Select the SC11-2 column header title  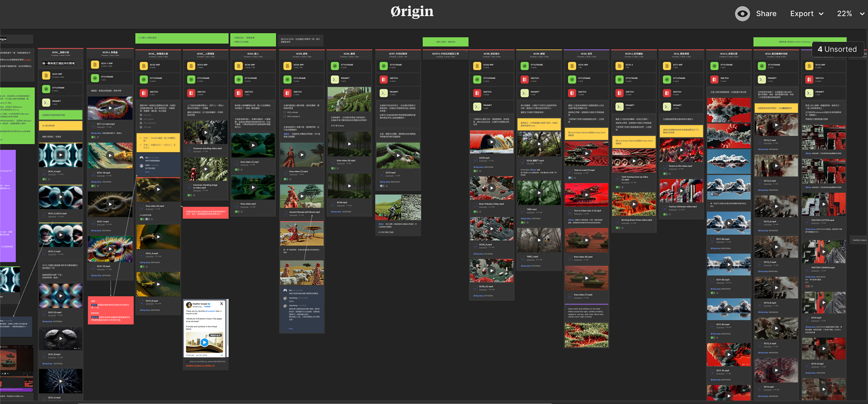[x=729, y=54]
